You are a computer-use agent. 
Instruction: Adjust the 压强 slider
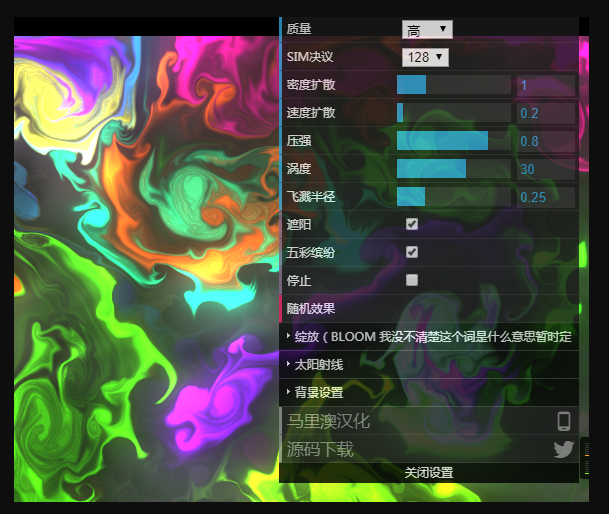pyautogui.click(x=454, y=141)
